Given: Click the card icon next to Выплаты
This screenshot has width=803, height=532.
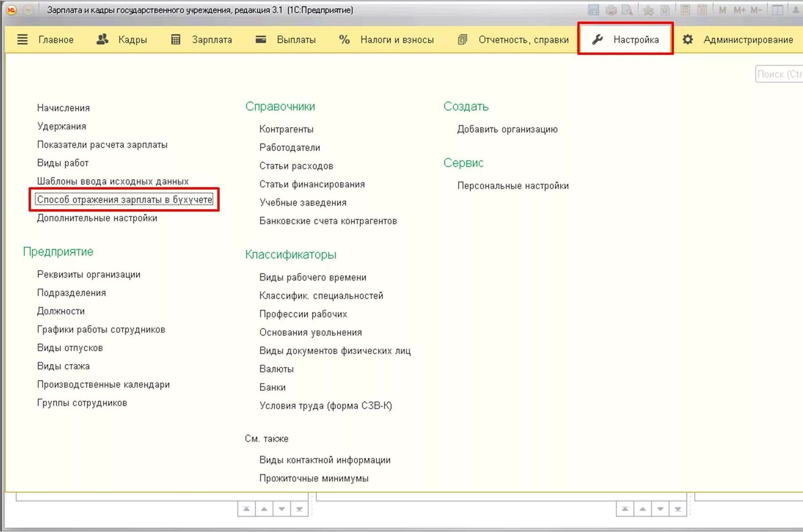Looking at the screenshot, I should tap(261, 39).
